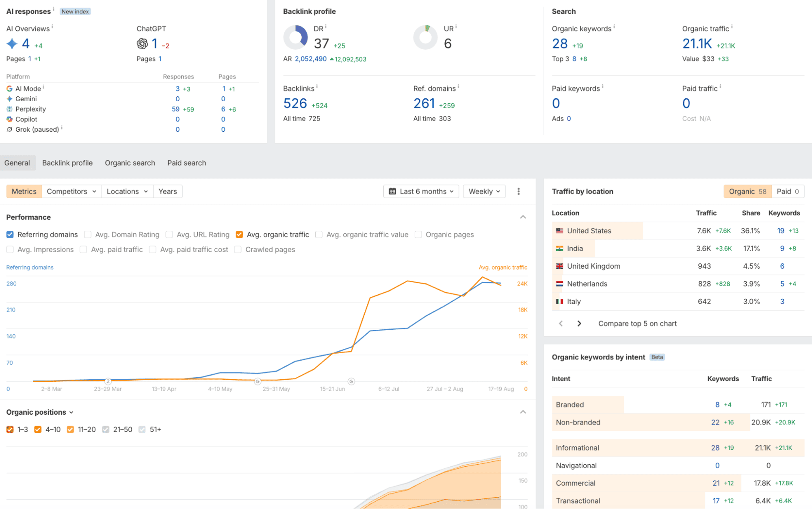812x509 pixels.
Task: Open the Last 6 months date dropdown
Action: [x=421, y=191]
